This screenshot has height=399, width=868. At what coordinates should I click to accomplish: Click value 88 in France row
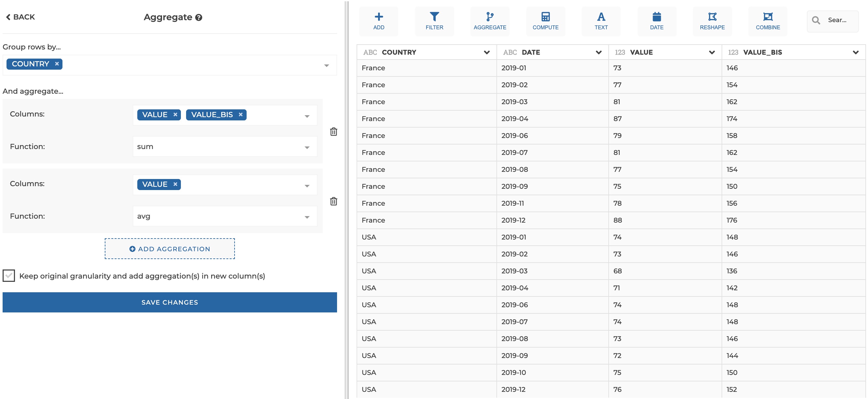pyautogui.click(x=664, y=220)
